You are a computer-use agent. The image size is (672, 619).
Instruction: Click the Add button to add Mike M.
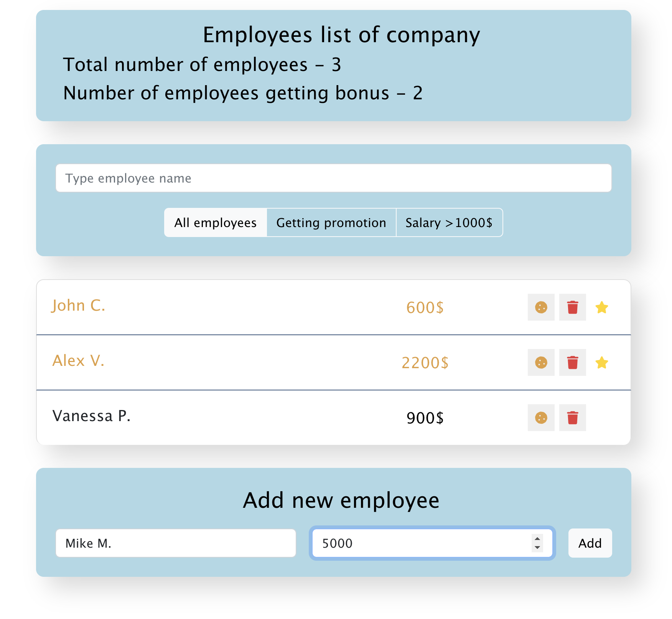point(590,543)
